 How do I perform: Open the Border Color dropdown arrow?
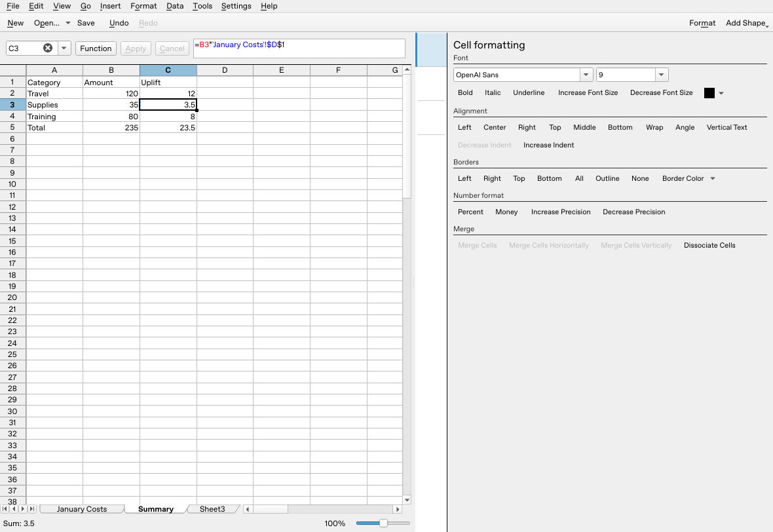pyautogui.click(x=712, y=178)
